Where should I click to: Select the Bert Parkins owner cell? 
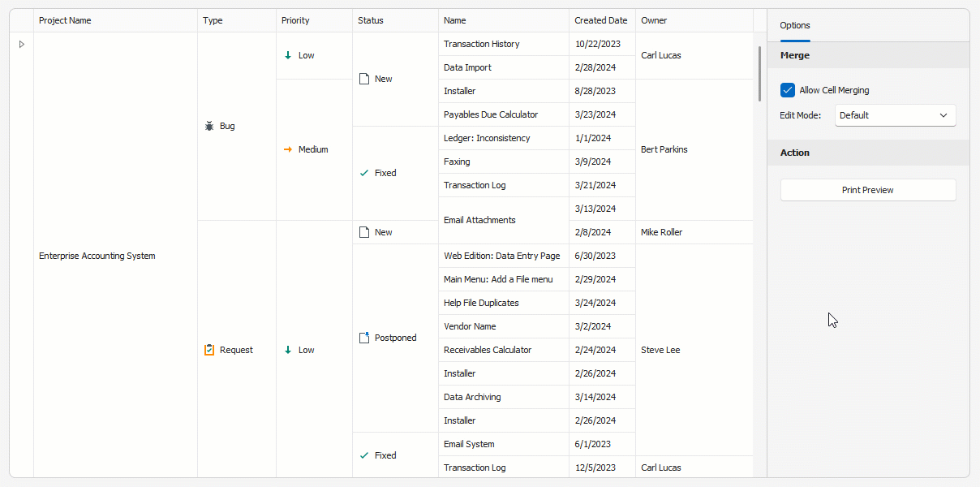pos(694,149)
